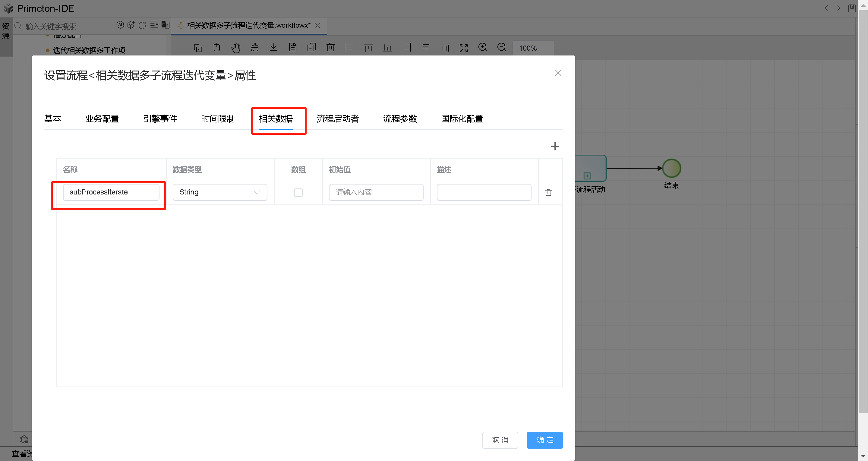Switch to the 基本 tab in the dialog
868x461 pixels.
coord(52,118)
